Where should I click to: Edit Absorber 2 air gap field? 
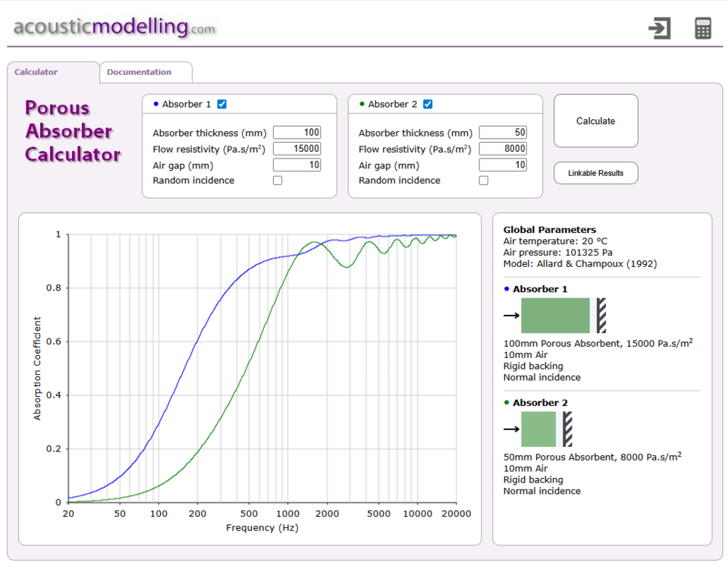[x=504, y=165]
